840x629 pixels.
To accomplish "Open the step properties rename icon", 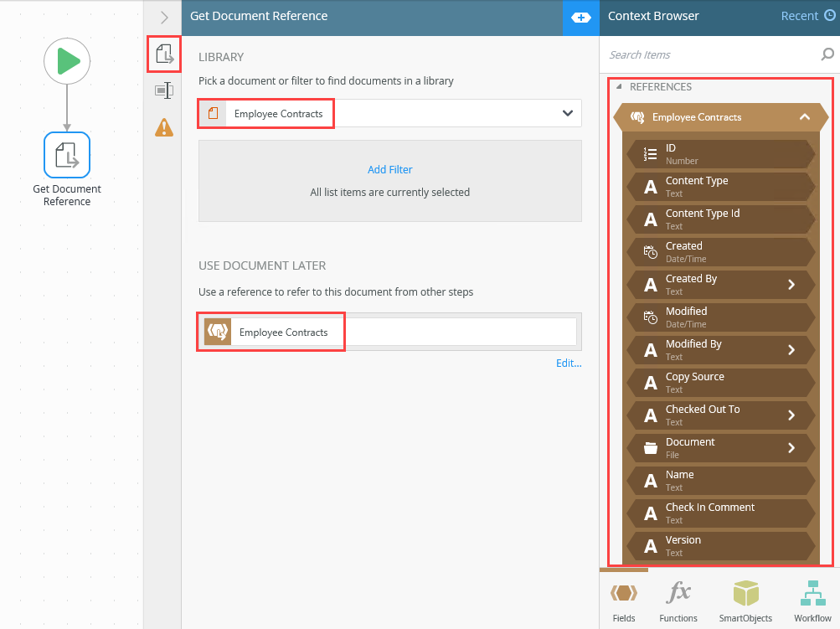I will point(164,90).
